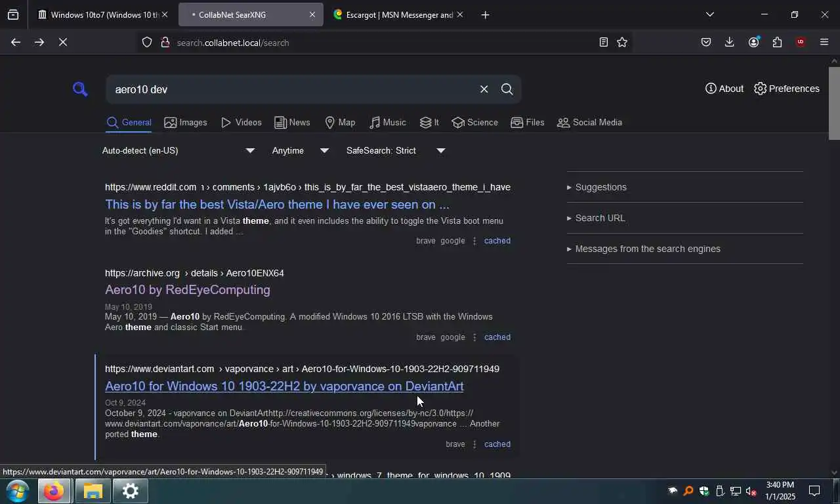Open network status tray icon
The image size is (840, 504).
coord(736,491)
